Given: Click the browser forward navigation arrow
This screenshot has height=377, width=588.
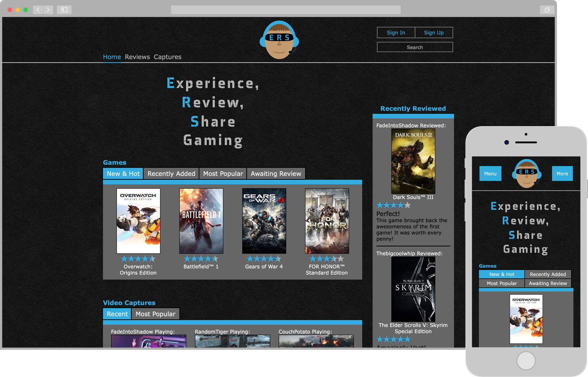Looking at the screenshot, I should click(x=48, y=10).
